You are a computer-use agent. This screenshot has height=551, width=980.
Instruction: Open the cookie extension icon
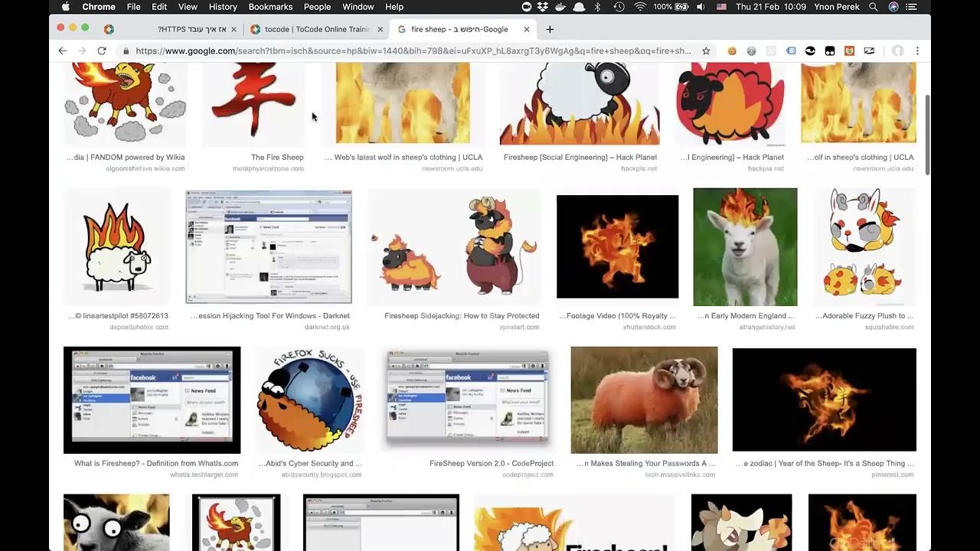coord(732,51)
